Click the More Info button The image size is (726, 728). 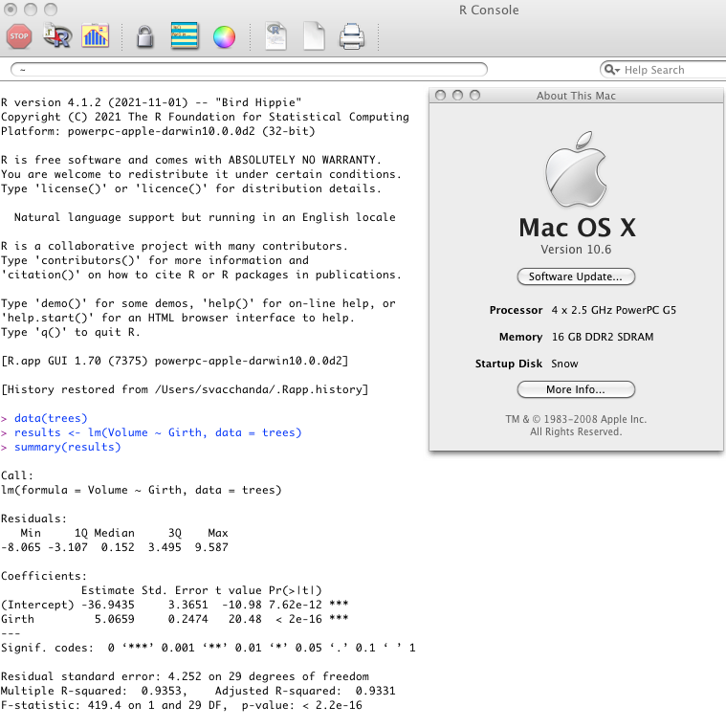[576, 389]
